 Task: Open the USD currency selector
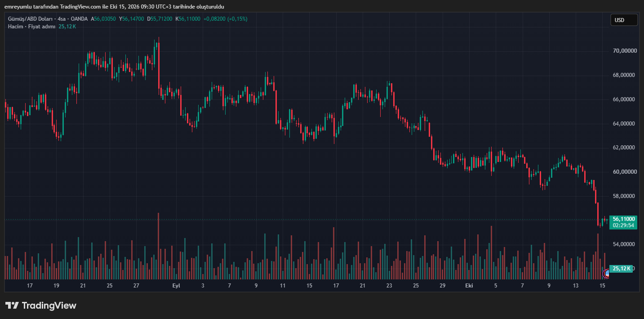pyautogui.click(x=624, y=20)
